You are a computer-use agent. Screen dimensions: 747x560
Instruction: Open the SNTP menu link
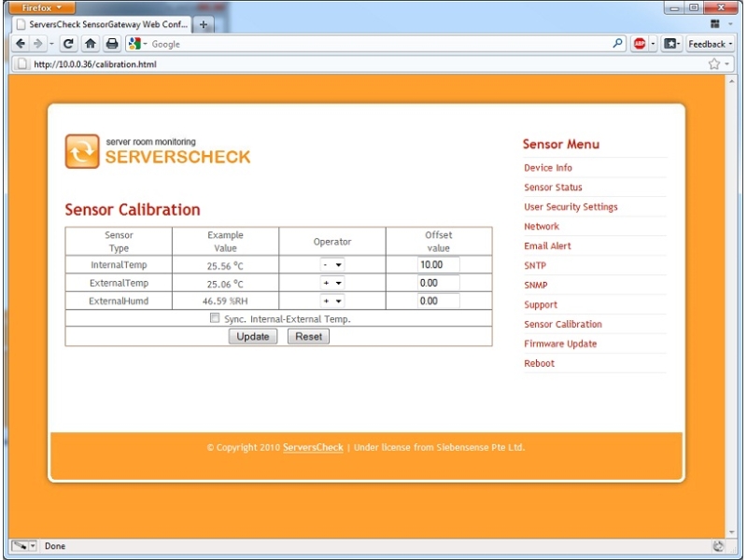point(535,265)
